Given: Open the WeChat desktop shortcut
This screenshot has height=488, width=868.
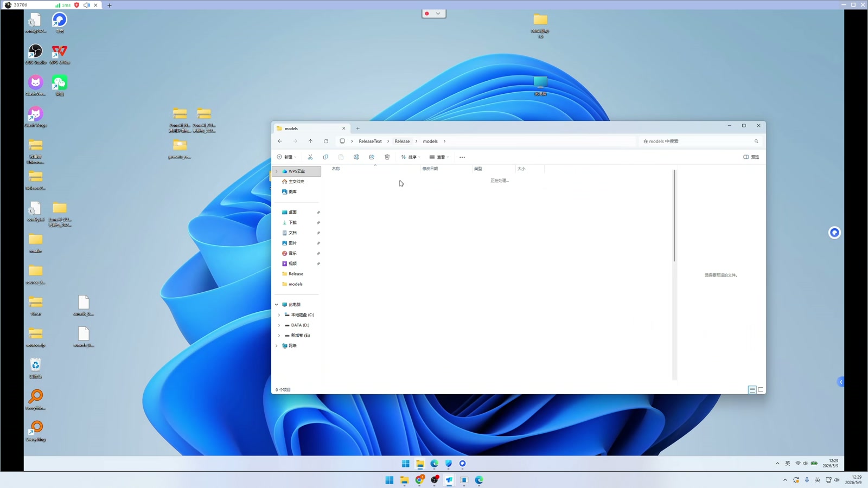Looking at the screenshot, I should click(60, 86).
